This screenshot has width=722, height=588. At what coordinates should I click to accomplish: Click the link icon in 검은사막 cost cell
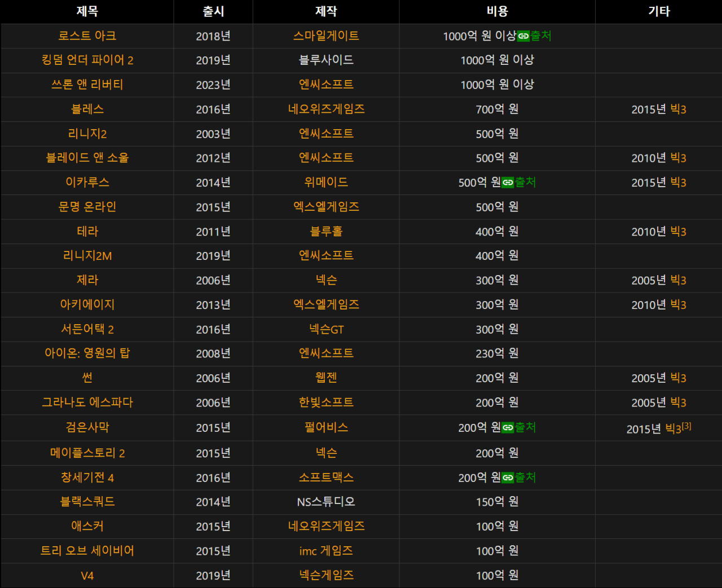pyautogui.click(x=508, y=428)
